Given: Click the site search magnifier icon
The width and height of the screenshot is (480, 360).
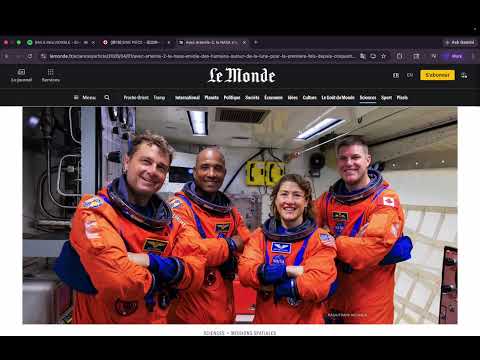Looking at the screenshot, I should 107,98.
